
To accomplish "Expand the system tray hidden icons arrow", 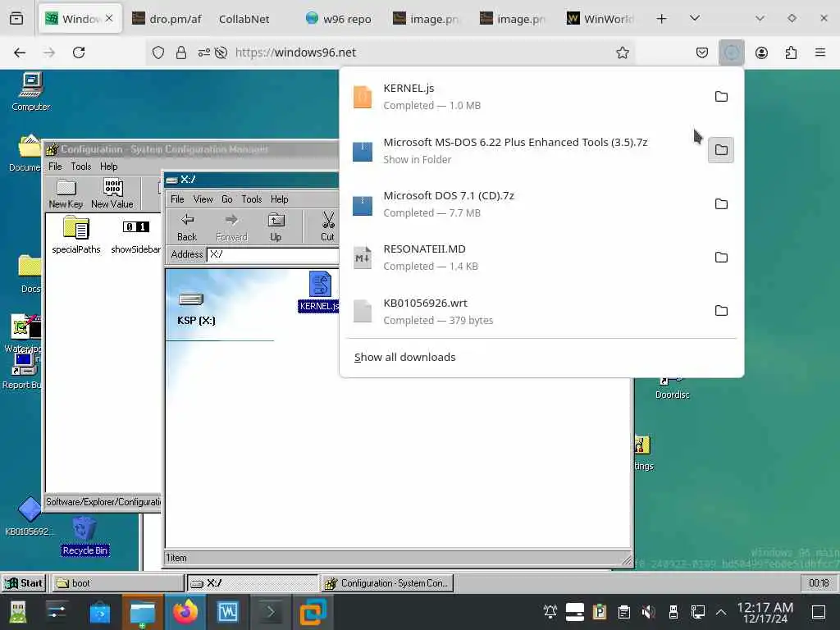I will [721, 612].
